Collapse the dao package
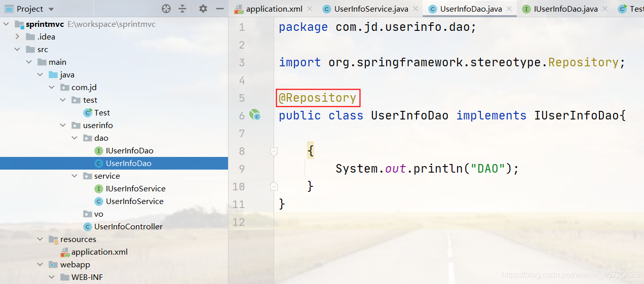 click(74, 138)
